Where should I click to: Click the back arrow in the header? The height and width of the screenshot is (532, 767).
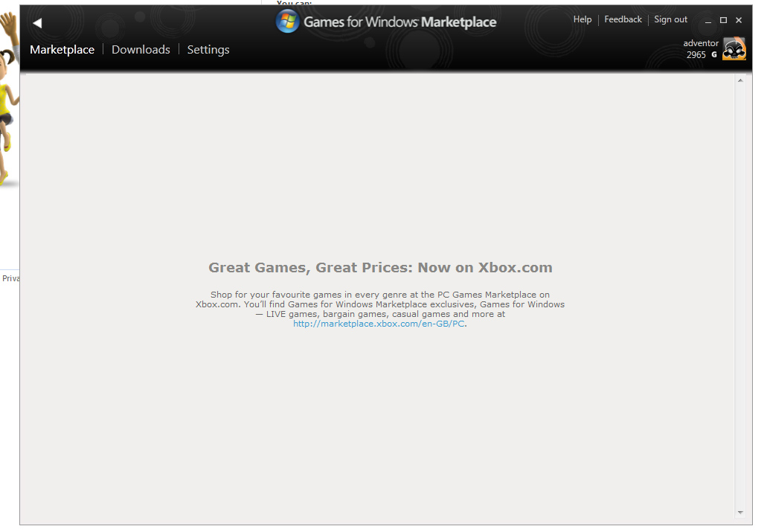[x=37, y=23]
